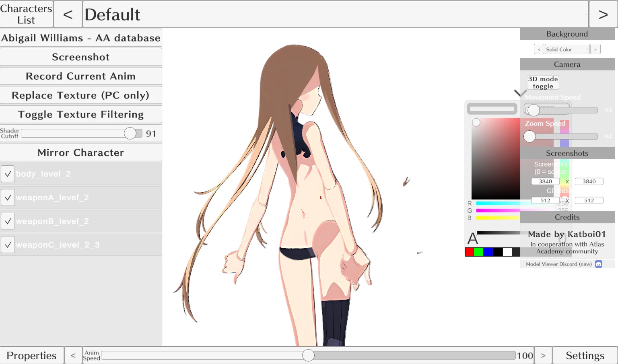Open the Settings panel tab
The height and width of the screenshot is (364, 618).
(585, 356)
